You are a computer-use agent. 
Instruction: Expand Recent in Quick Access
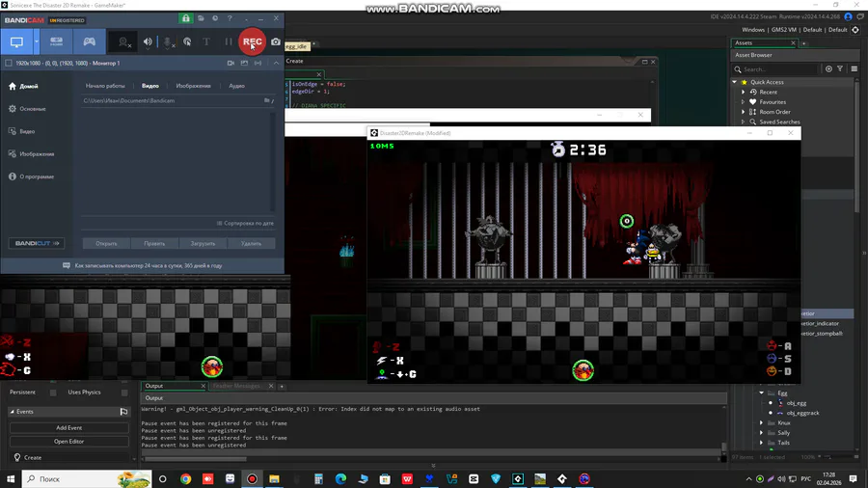(x=744, y=92)
